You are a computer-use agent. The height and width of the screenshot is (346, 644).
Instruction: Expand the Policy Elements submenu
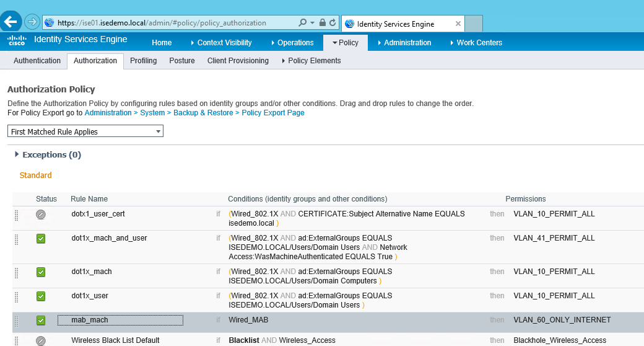[x=311, y=61]
